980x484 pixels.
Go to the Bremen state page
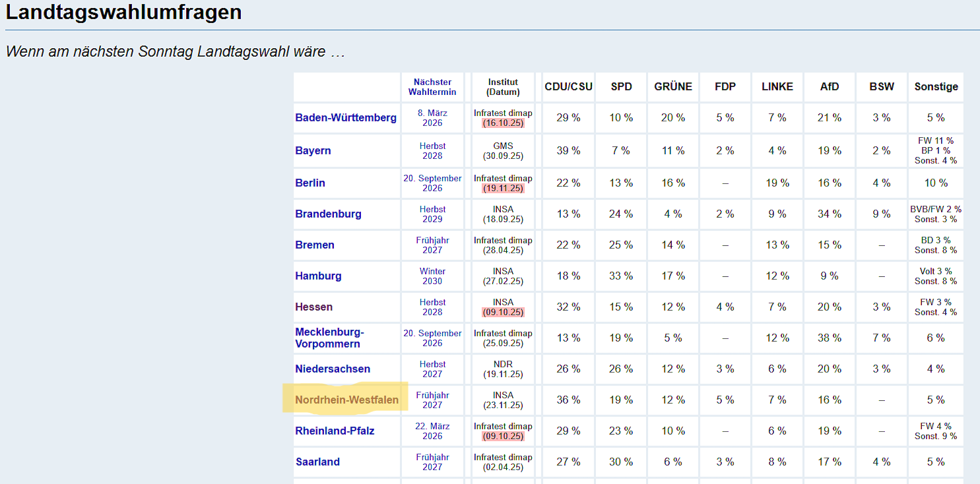(315, 245)
